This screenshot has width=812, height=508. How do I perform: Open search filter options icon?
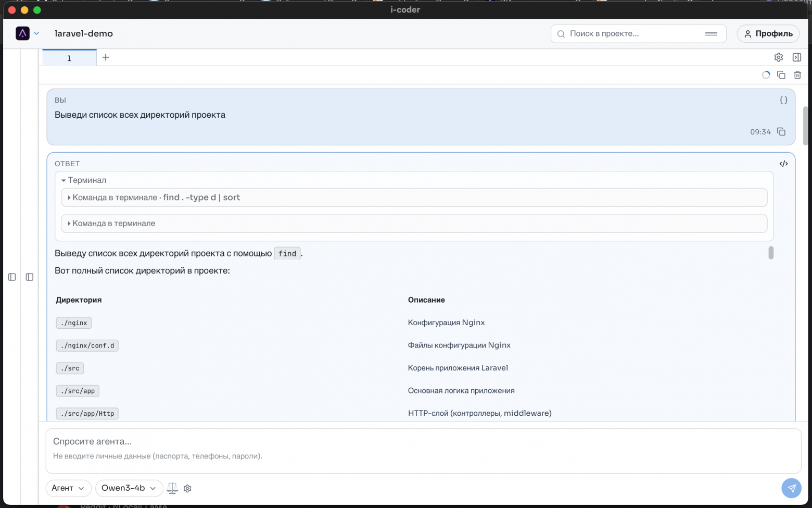pyautogui.click(x=711, y=34)
